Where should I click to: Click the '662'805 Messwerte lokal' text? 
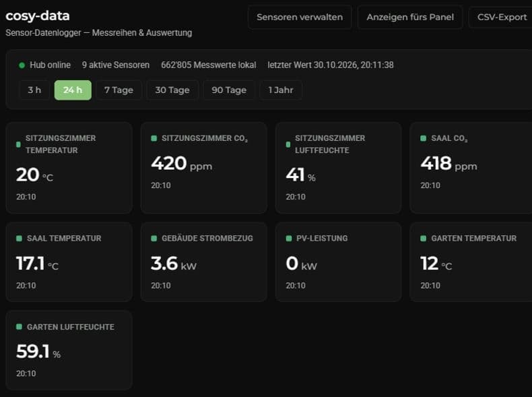pos(208,65)
